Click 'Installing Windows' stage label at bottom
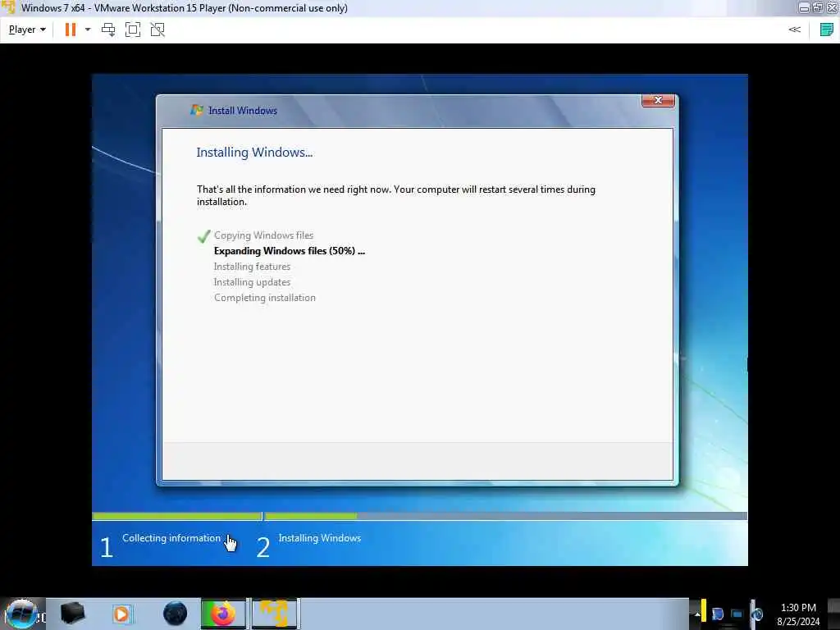 click(320, 538)
